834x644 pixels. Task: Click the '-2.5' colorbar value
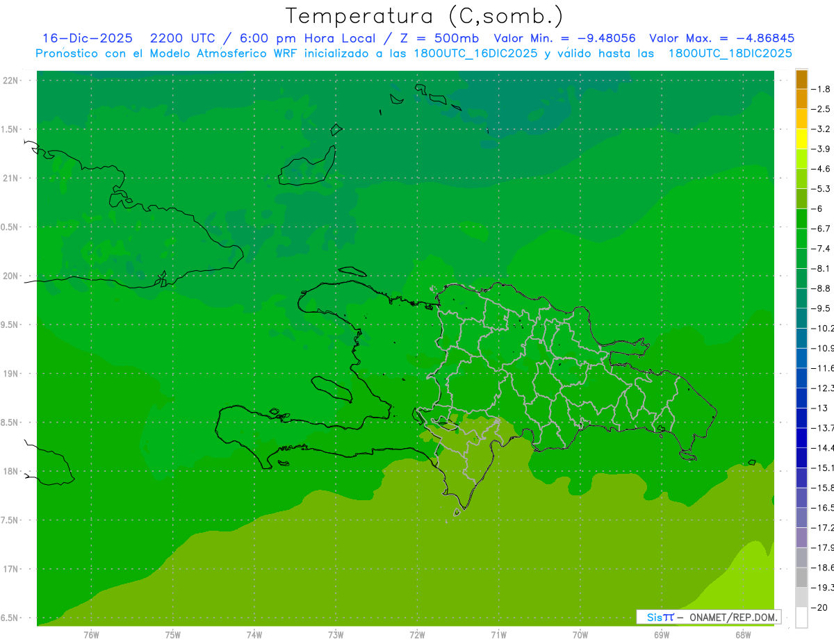821,109
